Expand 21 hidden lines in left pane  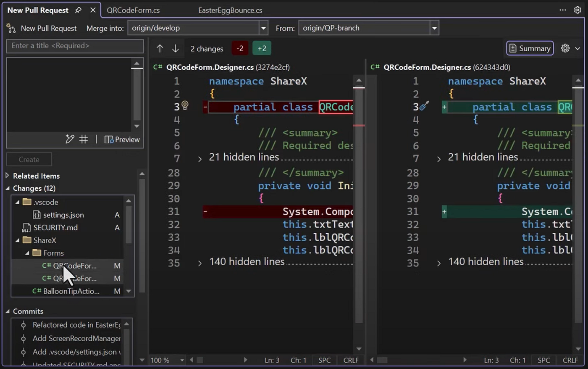coord(200,158)
